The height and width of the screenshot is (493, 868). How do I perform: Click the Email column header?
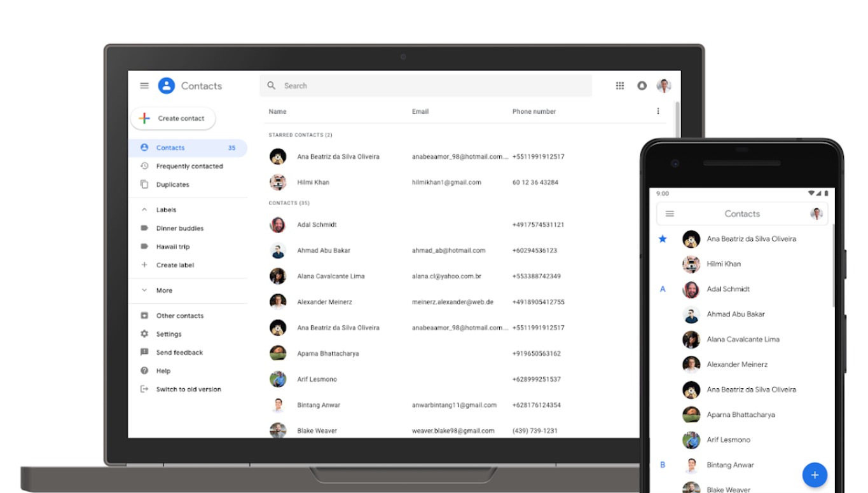[x=420, y=111]
